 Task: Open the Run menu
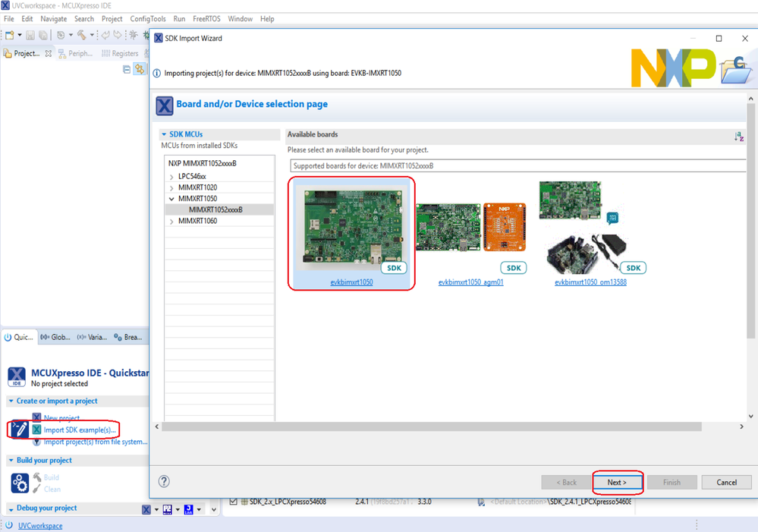(179, 19)
